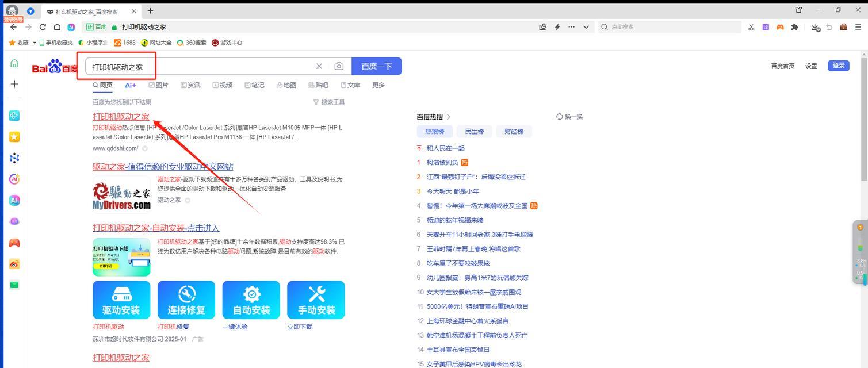Image resolution: width=868 pixels, height=368 pixels.
Task: Open the 搜索工具 filter tools
Action: (329, 102)
